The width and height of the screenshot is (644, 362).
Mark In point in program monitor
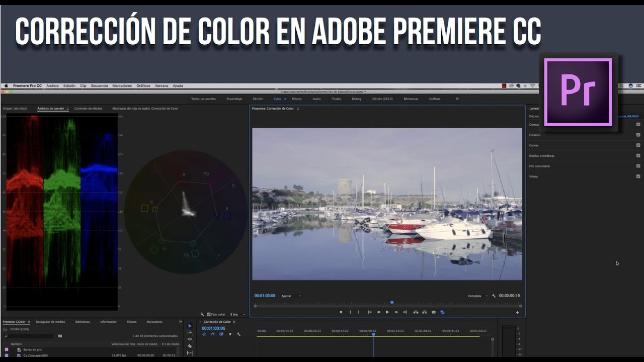tap(350, 312)
